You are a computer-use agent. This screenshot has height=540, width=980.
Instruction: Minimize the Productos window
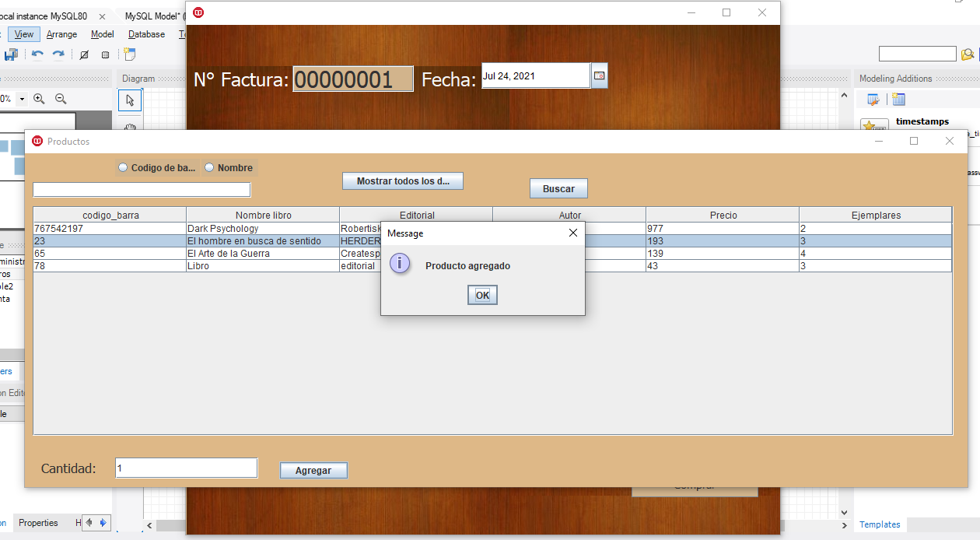[879, 141]
